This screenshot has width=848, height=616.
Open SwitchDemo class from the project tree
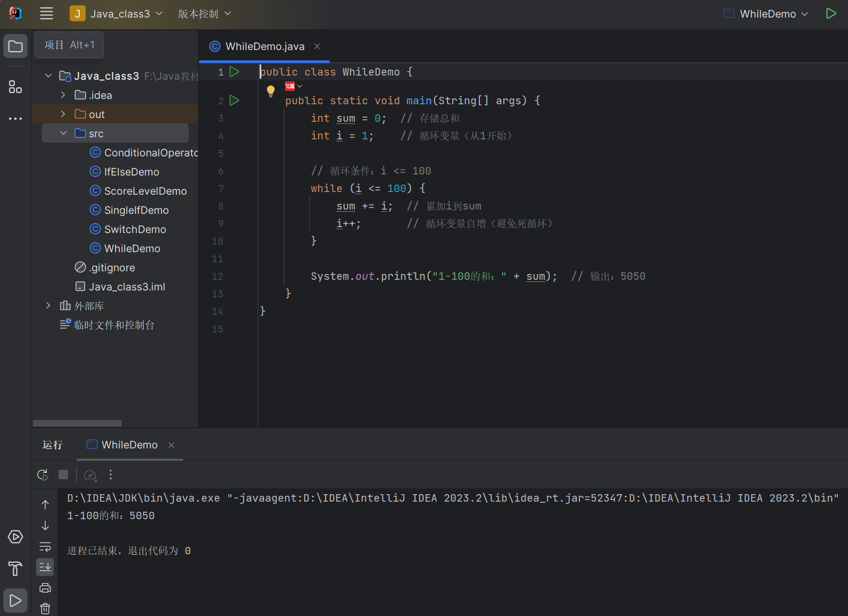click(x=135, y=229)
